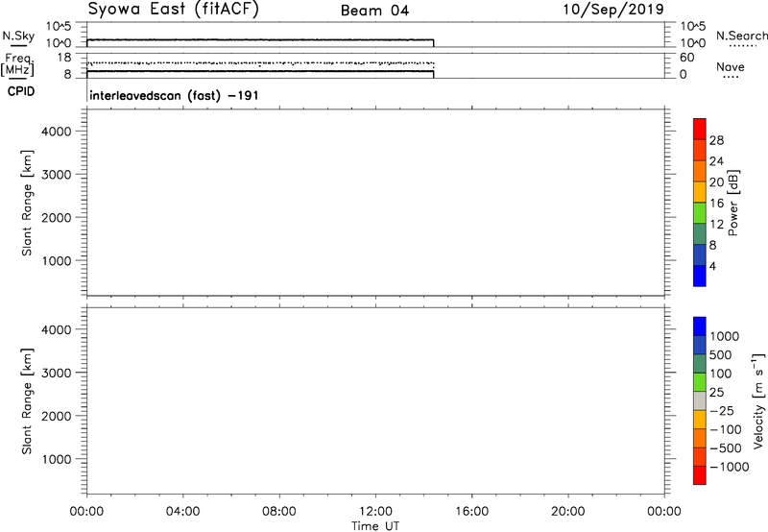Click the 'Time UT' axis title
The height and width of the screenshot is (532, 768).
click(375, 526)
